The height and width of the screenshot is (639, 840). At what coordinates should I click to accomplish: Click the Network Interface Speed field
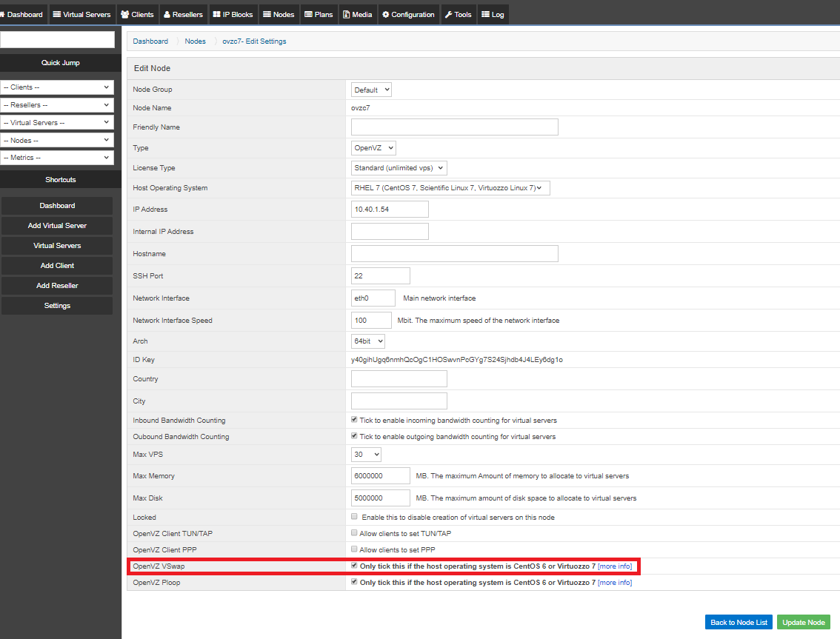371,321
